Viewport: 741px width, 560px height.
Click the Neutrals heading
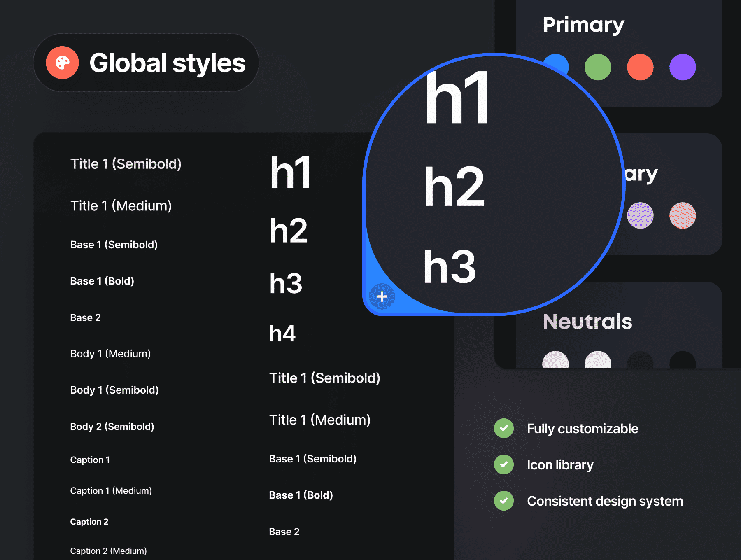point(587,322)
